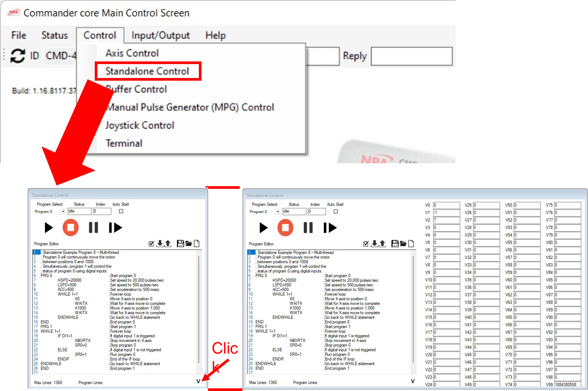Choose Buffer Control from the Control menu

point(136,89)
